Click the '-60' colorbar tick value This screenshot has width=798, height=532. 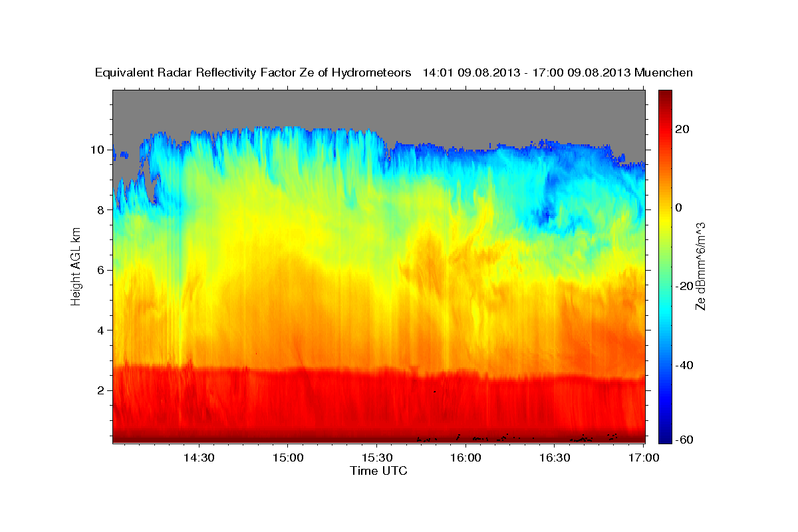pyautogui.click(x=684, y=440)
